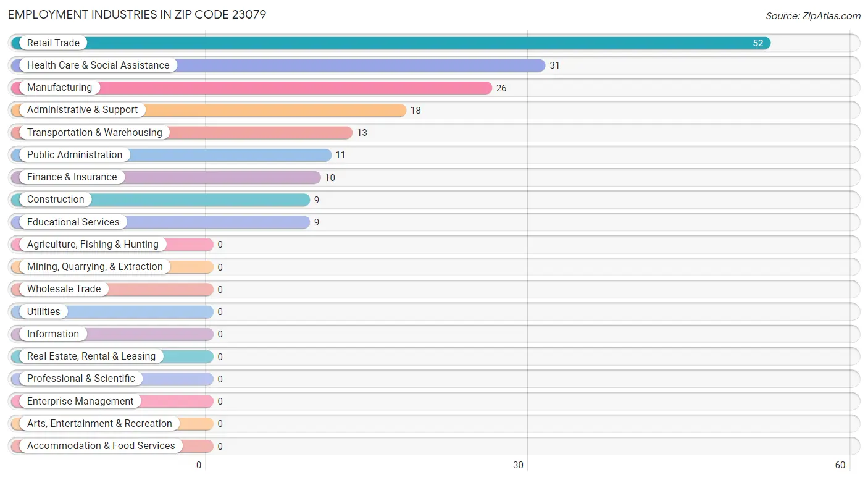This screenshot has height=480, width=868.
Task: Click the Retail Trade bar label
Action: [x=53, y=43]
